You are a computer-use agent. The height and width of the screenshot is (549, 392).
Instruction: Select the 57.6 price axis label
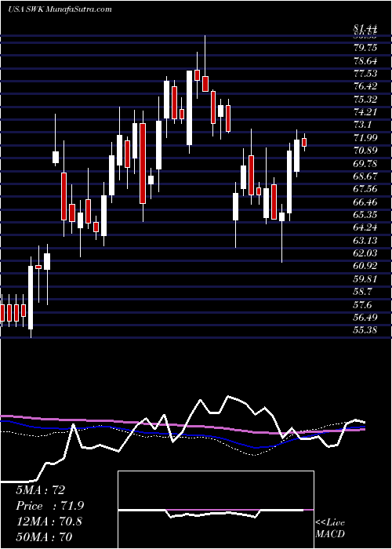[x=362, y=304]
